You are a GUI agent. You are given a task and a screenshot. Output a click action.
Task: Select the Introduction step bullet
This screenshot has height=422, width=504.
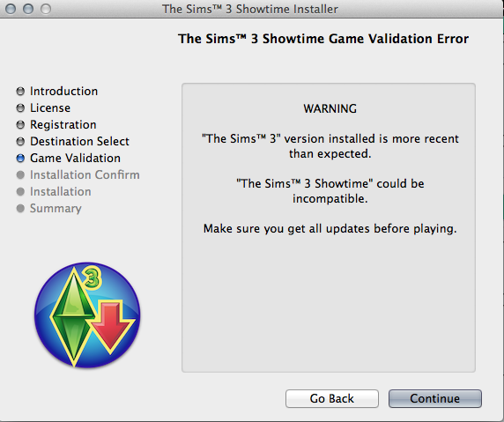tap(20, 92)
